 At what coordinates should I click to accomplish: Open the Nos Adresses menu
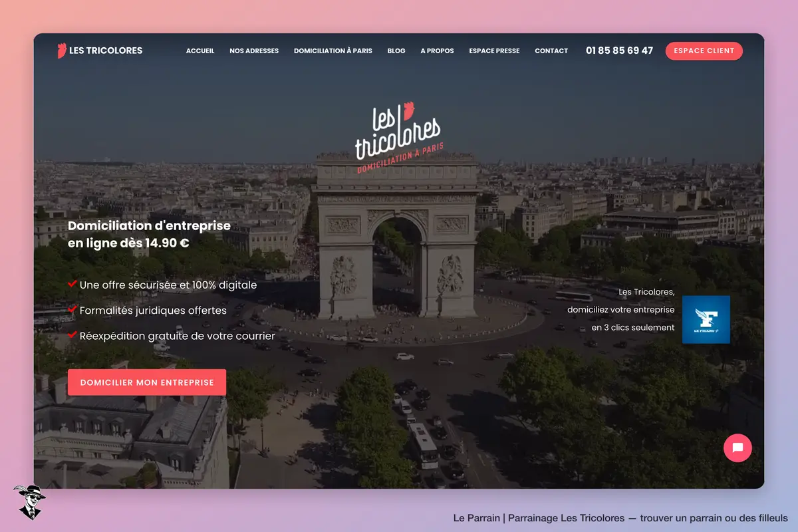254,51
